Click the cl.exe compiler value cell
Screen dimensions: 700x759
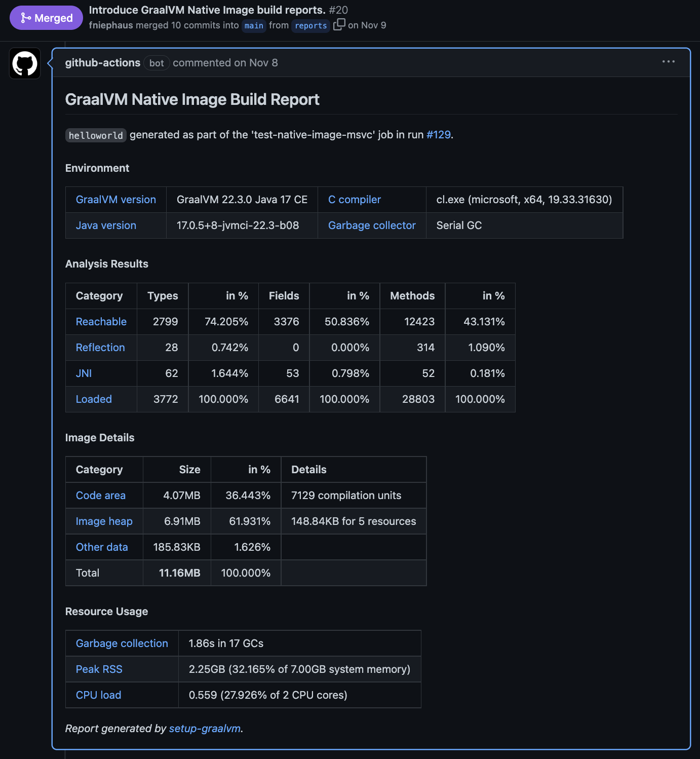click(x=524, y=200)
